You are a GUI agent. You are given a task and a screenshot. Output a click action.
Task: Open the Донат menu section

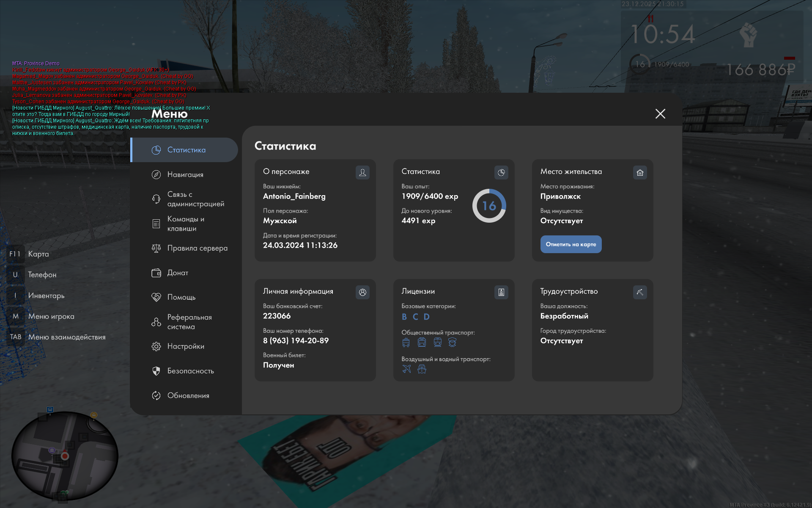(x=178, y=273)
